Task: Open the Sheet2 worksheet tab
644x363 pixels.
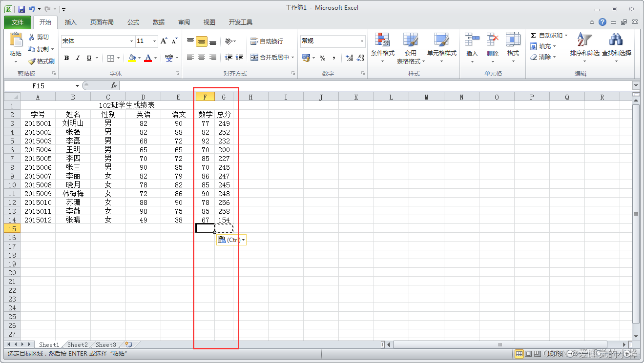Action: tap(77, 344)
